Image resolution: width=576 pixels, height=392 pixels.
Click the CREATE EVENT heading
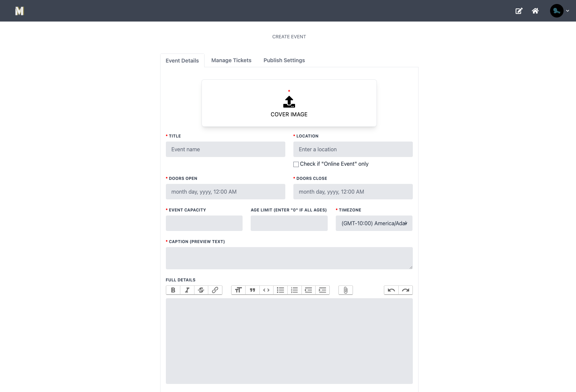[289, 37]
